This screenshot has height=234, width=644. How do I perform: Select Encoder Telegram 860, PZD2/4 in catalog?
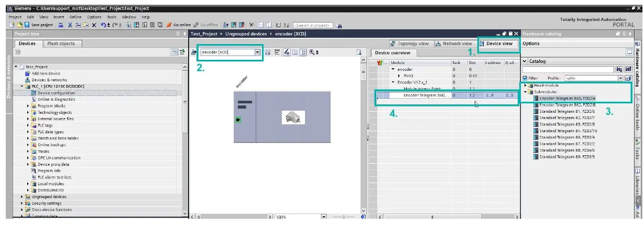[567, 98]
